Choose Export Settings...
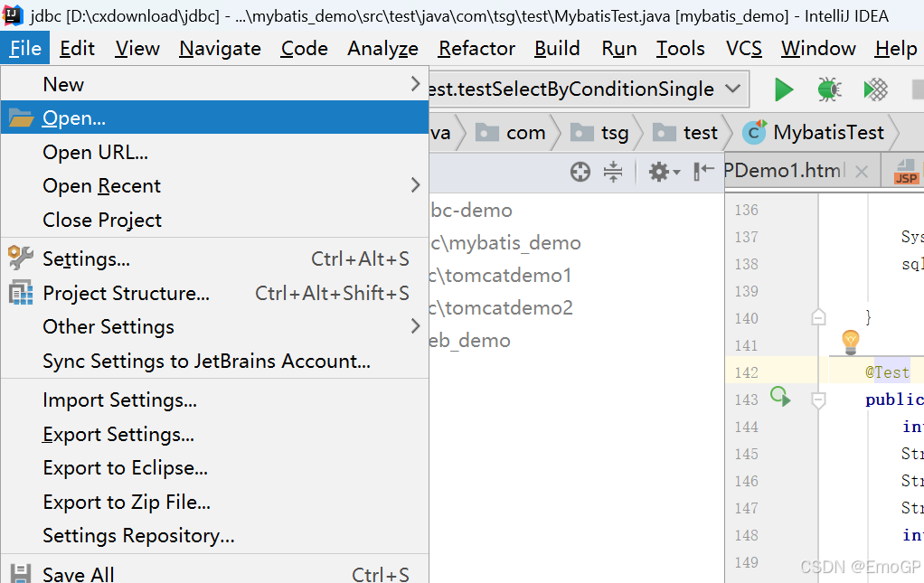The width and height of the screenshot is (924, 583). (x=214, y=434)
